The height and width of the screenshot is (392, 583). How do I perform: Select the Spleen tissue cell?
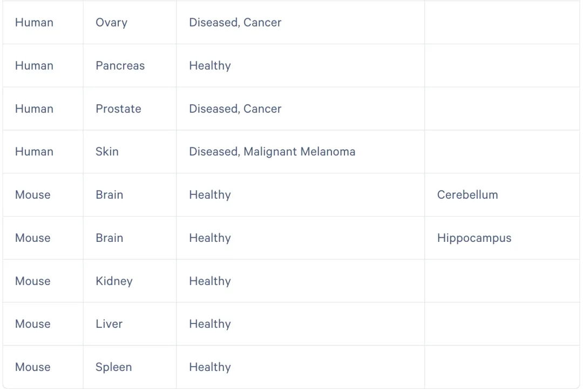113,367
